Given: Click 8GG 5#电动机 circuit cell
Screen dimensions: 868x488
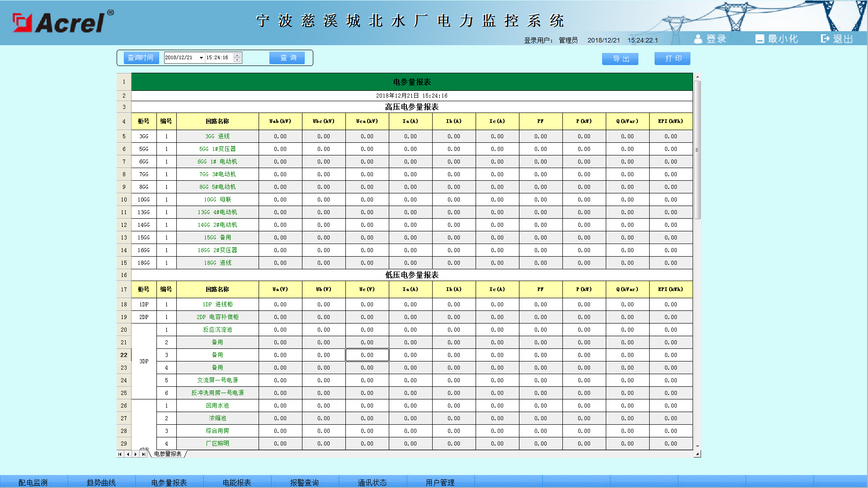Looking at the screenshot, I should coord(217,187).
